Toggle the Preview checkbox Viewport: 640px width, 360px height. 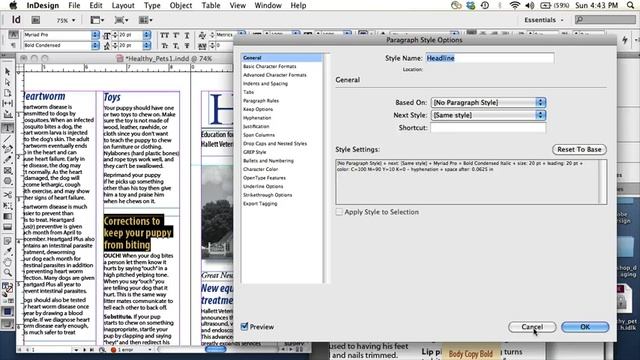(x=244, y=327)
